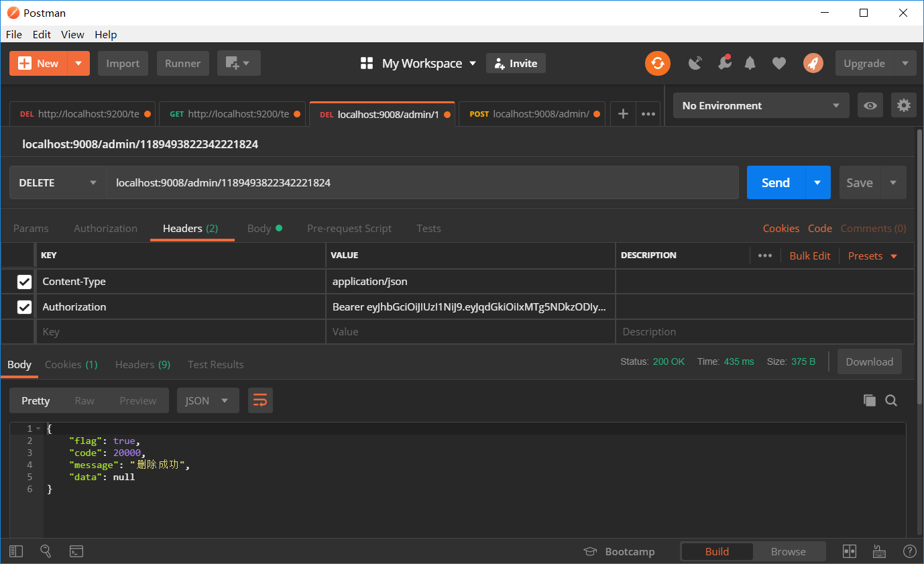Screen dimensions: 924x564
Task: Toggle the sidebar icon in status bar
Action: coord(16,551)
